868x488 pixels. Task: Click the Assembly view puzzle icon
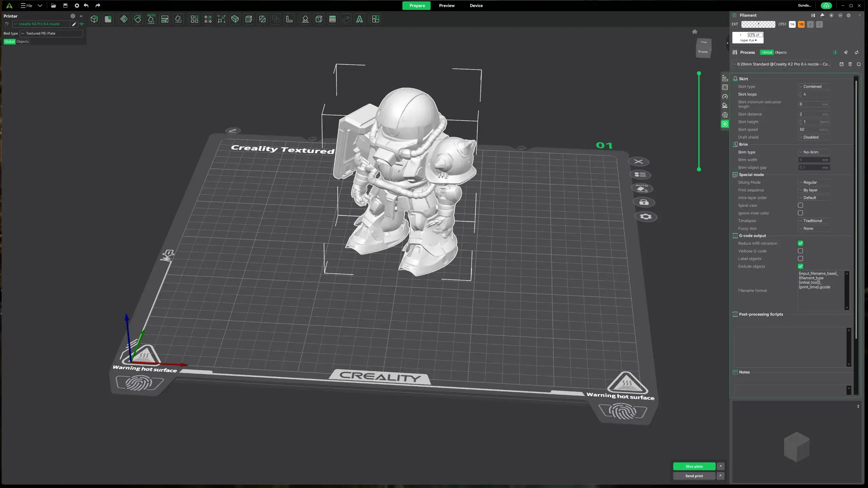(375, 19)
